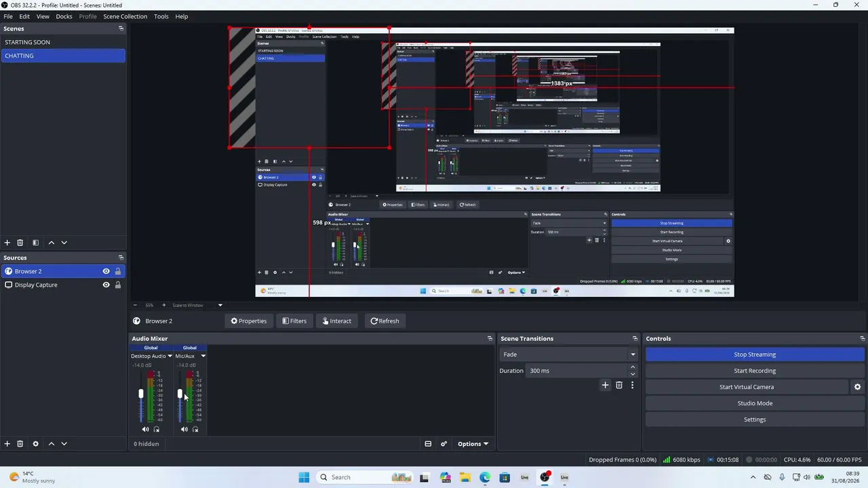Open File Explorer from the taskbar
Viewport: 868px width, 488px height.
(465, 477)
